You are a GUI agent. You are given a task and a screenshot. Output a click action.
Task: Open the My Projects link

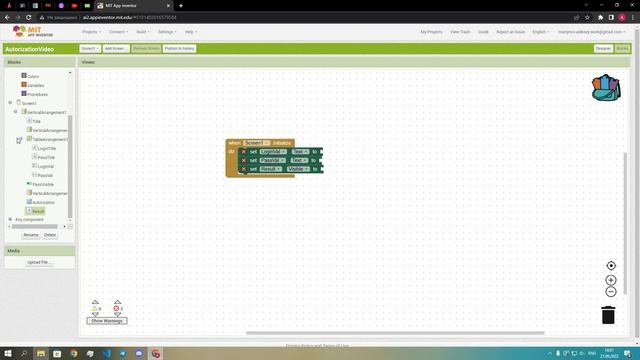(x=431, y=32)
